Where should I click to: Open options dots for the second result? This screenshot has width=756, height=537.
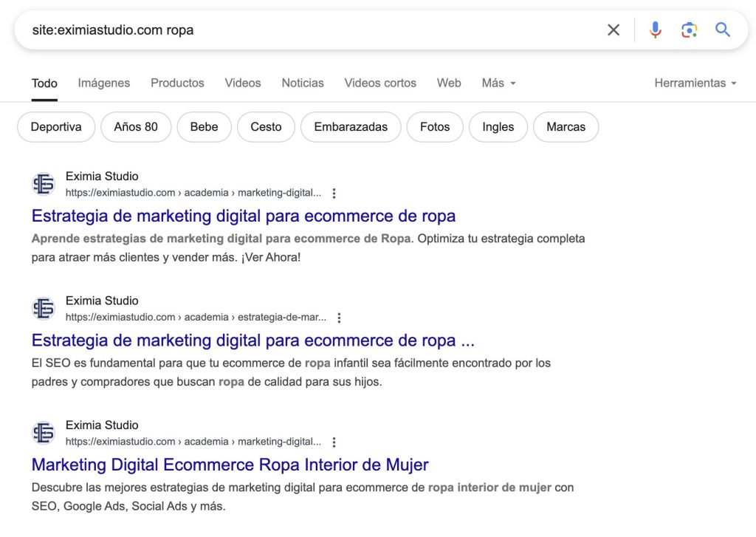pyautogui.click(x=339, y=318)
